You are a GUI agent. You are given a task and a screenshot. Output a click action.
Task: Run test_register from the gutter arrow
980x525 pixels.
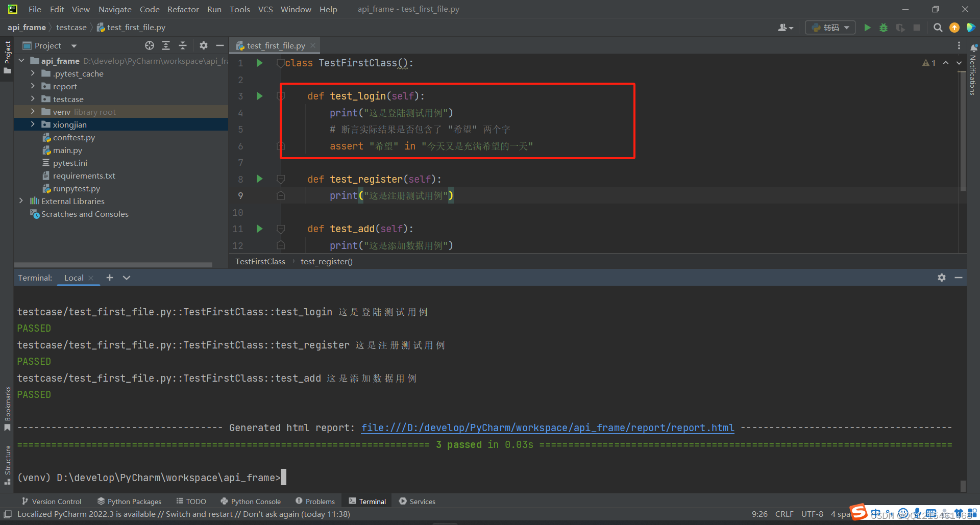click(x=259, y=179)
